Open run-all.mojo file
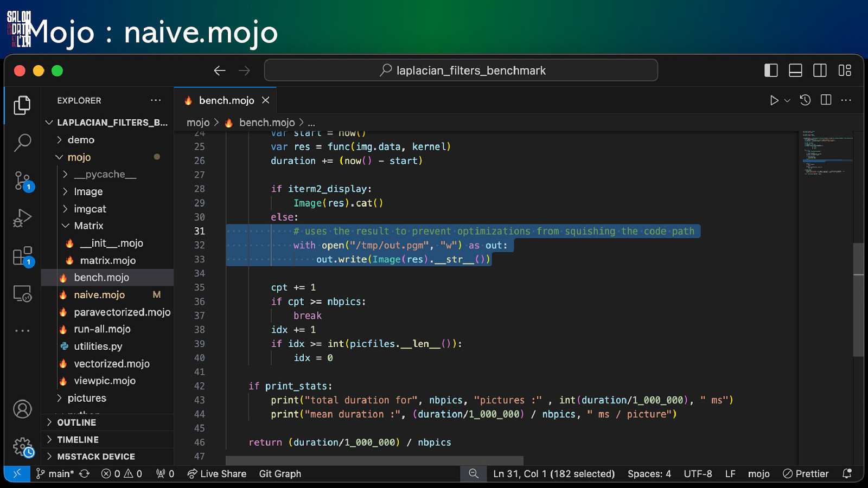 click(107, 329)
